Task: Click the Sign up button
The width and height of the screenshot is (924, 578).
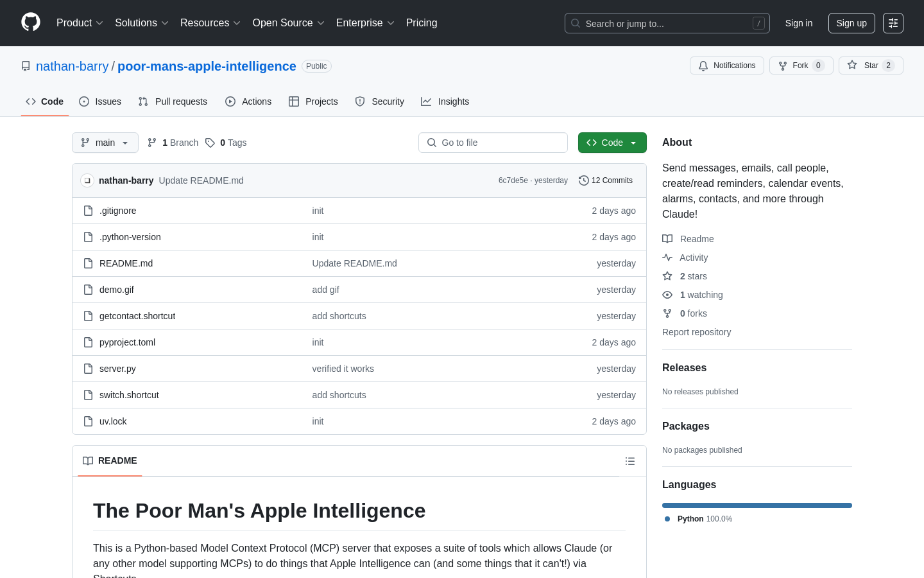Action: [851, 23]
